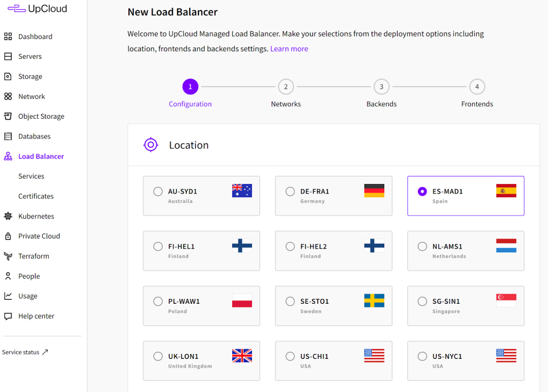The width and height of the screenshot is (548, 392).
Task: Open Certificates under Load Balancer
Action: tap(36, 196)
